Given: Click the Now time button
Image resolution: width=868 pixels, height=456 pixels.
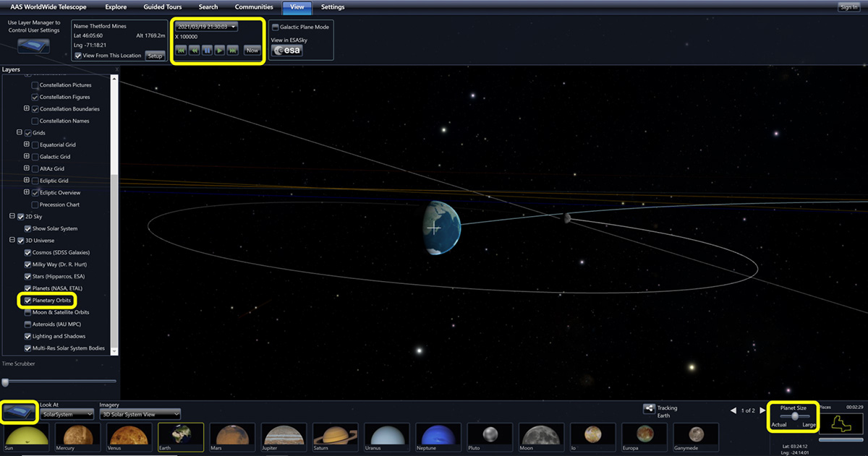Looking at the screenshot, I should [252, 51].
